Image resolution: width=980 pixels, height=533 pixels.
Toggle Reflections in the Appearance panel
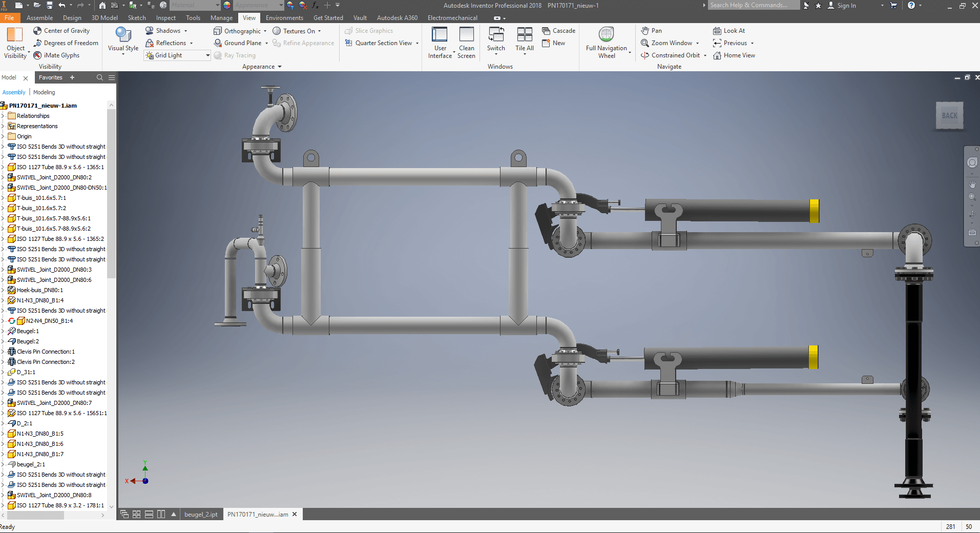tap(166, 43)
